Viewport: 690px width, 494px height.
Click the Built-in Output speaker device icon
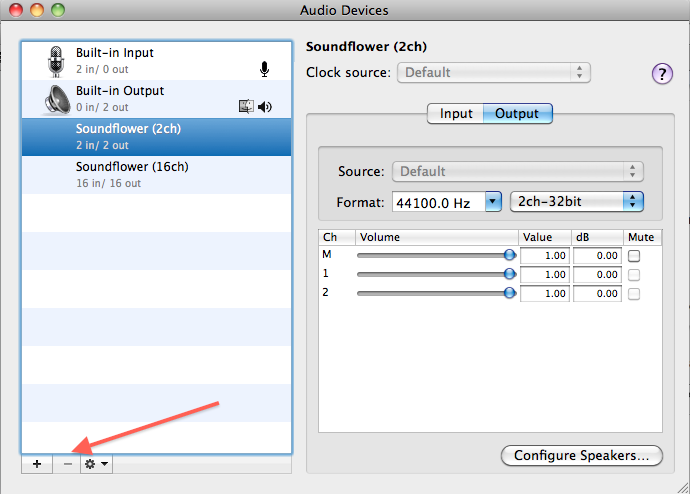click(x=57, y=99)
